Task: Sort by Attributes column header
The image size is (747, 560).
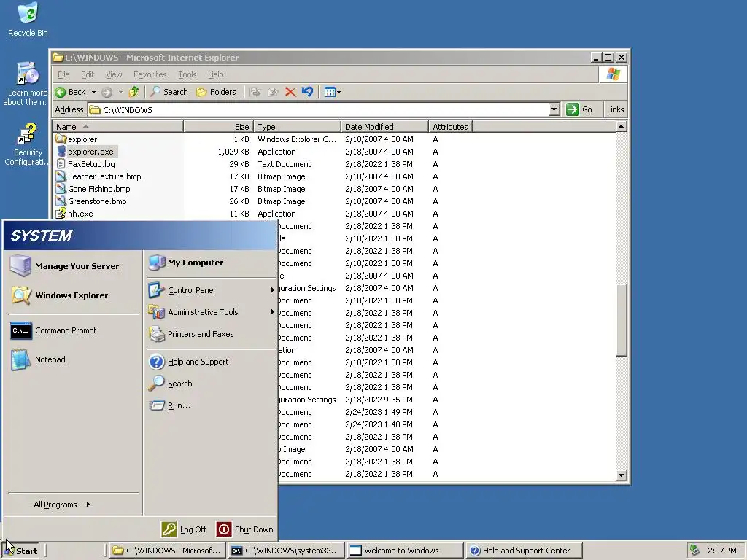Action: pyautogui.click(x=450, y=127)
